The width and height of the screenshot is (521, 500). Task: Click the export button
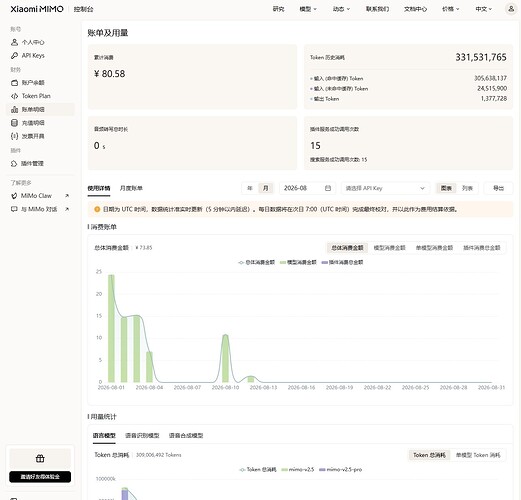pyautogui.click(x=498, y=188)
